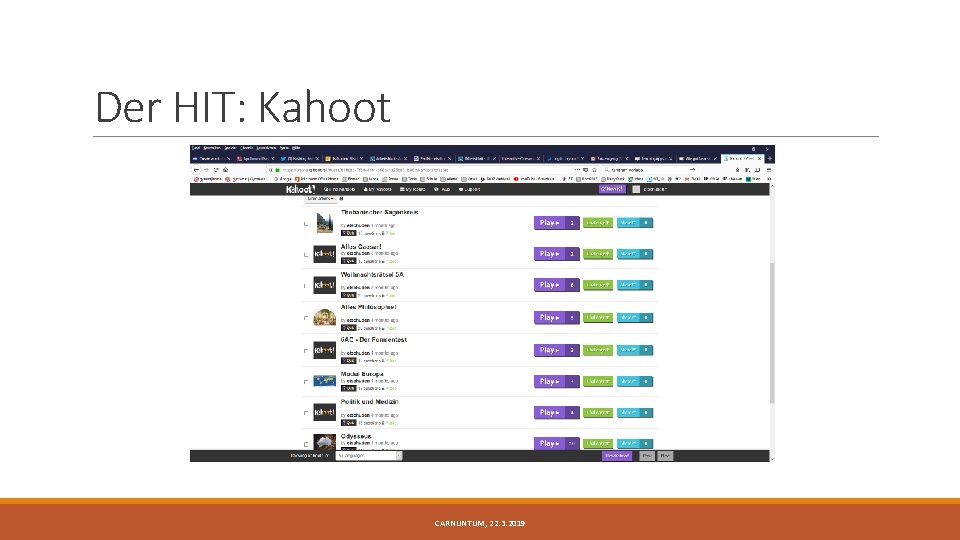960x540 pixels.
Task: Tick the checkbox for Odysseus
Action: [306, 444]
